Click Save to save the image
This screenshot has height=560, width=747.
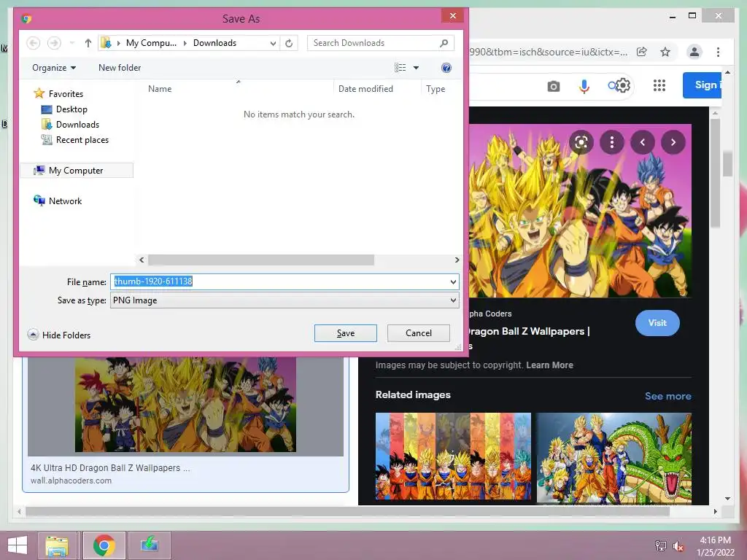click(x=345, y=332)
